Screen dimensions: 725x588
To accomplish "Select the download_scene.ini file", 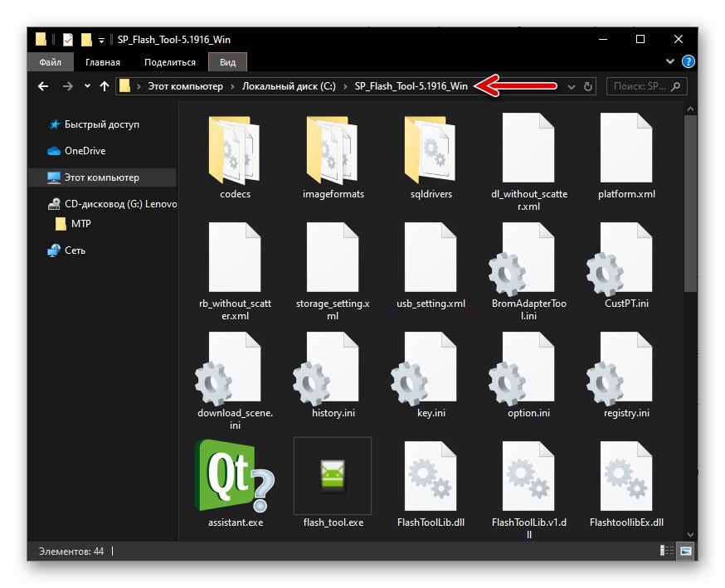I will point(235,381).
